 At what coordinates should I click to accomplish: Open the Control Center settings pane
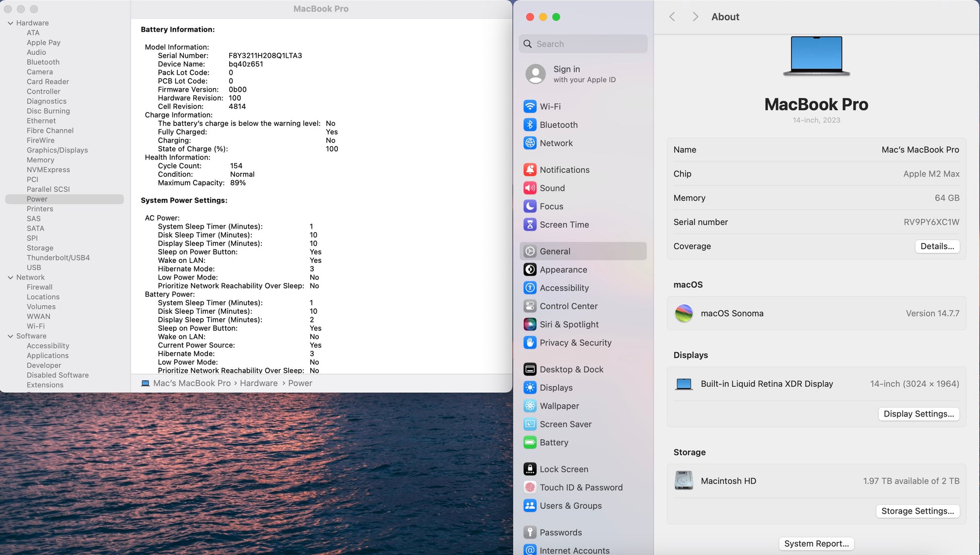click(x=568, y=306)
